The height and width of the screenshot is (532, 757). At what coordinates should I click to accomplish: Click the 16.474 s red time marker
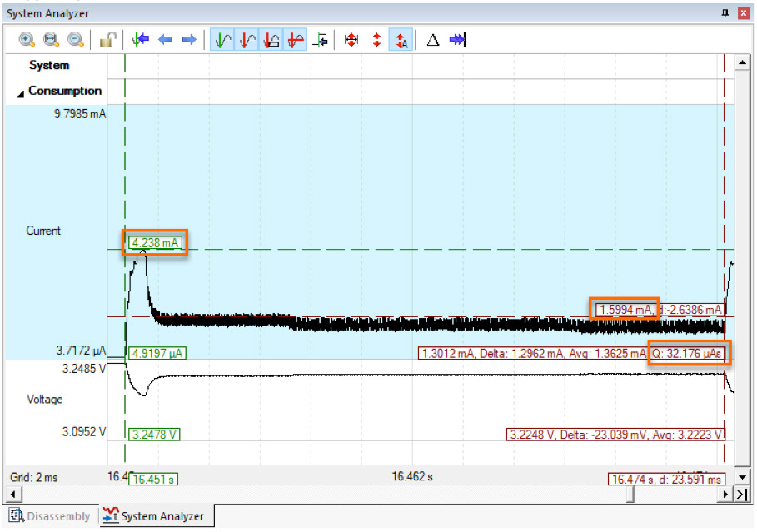666,480
